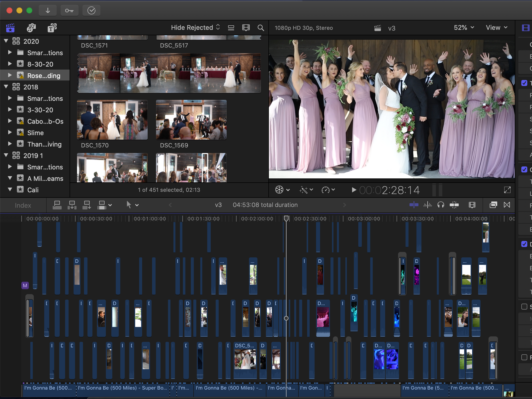This screenshot has width=532, height=399.
Task: Select the DSC_1570 clip thumbnail
Action: tap(112, 120)
